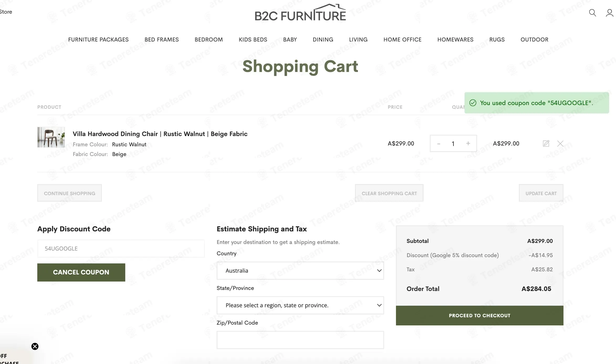Viewport: 616px width, 364px height.
Task: Open the Country dropdown showing Australia
Action: [x=300, y=271]
